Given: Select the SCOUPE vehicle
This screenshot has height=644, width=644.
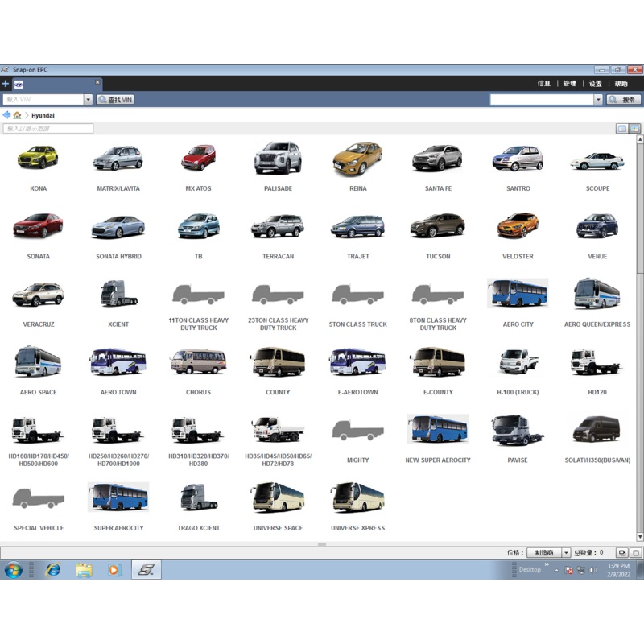Looking at the screenshot, I should (597, 161).
